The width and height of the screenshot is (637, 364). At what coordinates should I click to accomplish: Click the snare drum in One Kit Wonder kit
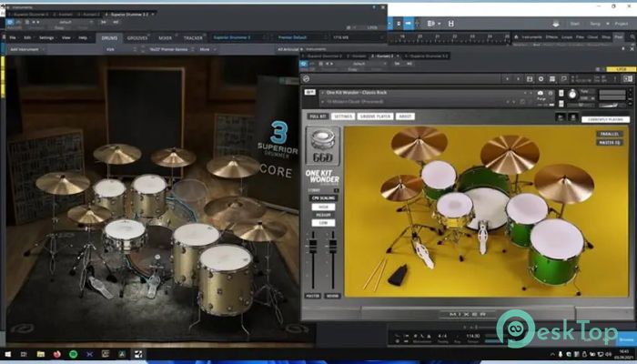(x=455, y=208)
